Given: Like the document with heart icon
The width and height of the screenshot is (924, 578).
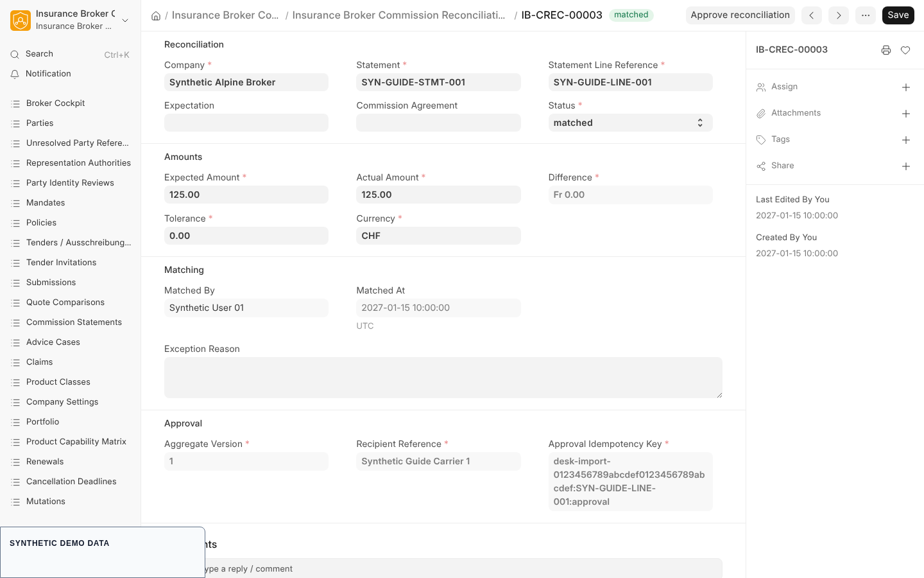Looking at the screenshot, I should tap(905, 50).
